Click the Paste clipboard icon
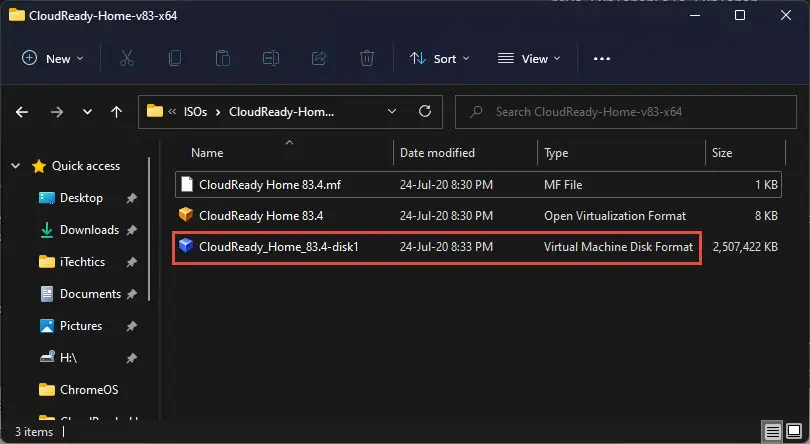810x444 pixels. coord(223,58)
